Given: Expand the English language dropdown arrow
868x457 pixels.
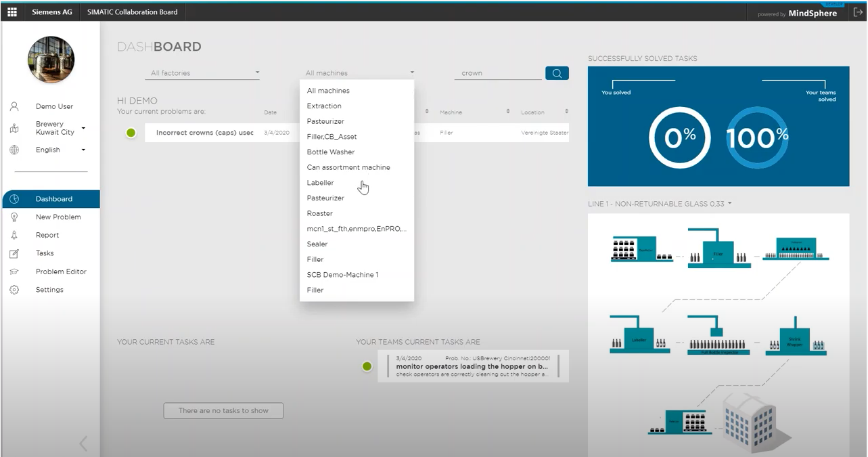Looking at the screenshot, I should pos(83,150).
